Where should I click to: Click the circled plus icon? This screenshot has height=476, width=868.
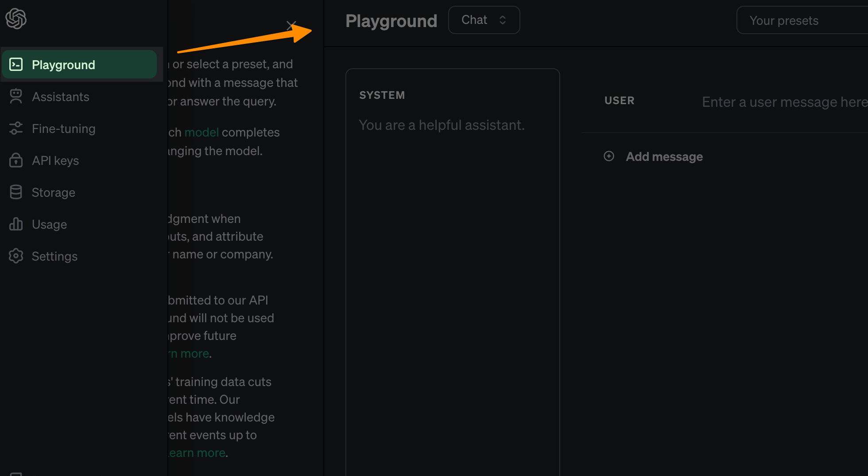(x=609, y=156)
